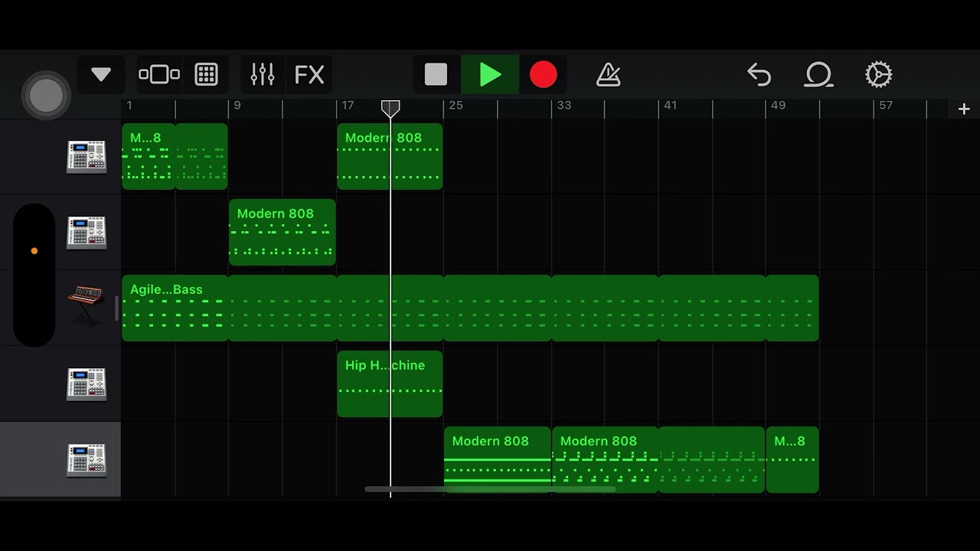The width and height of the screenshot is (980, 551).
Task: Open song settings gear
Action: tap(878, 75)
